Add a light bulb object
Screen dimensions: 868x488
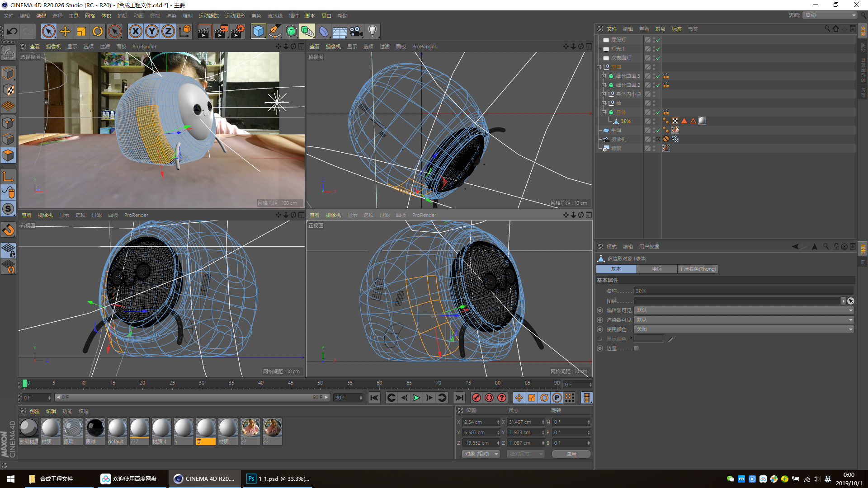click(373, 31)
